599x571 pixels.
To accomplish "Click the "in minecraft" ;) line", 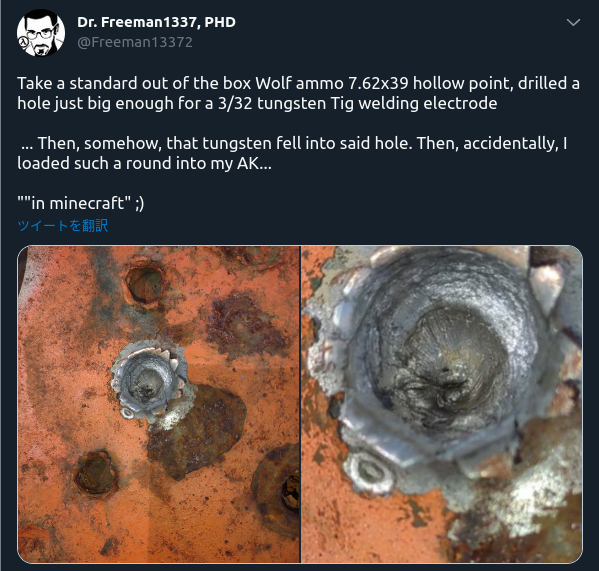I will [81, 203].
